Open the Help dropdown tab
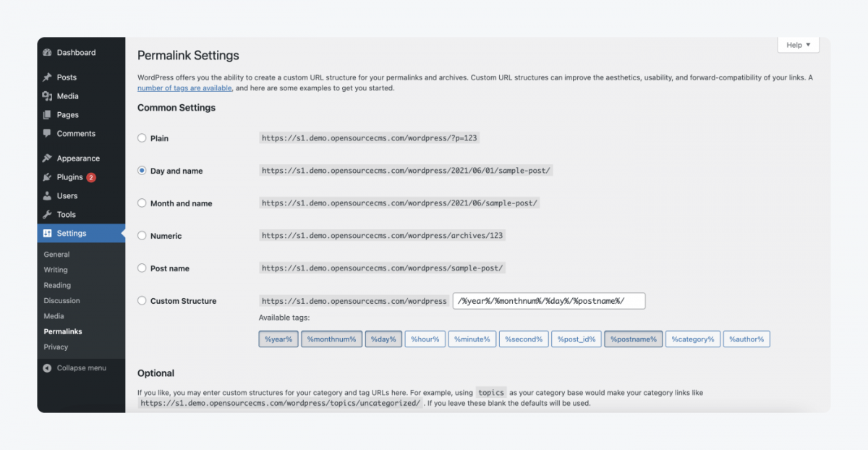868x450 pixels. (799, 45)
